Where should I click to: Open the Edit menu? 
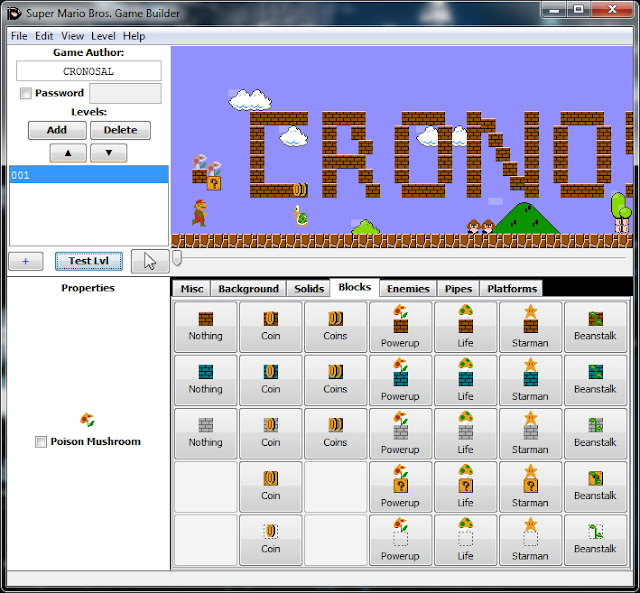coord(44,36)
